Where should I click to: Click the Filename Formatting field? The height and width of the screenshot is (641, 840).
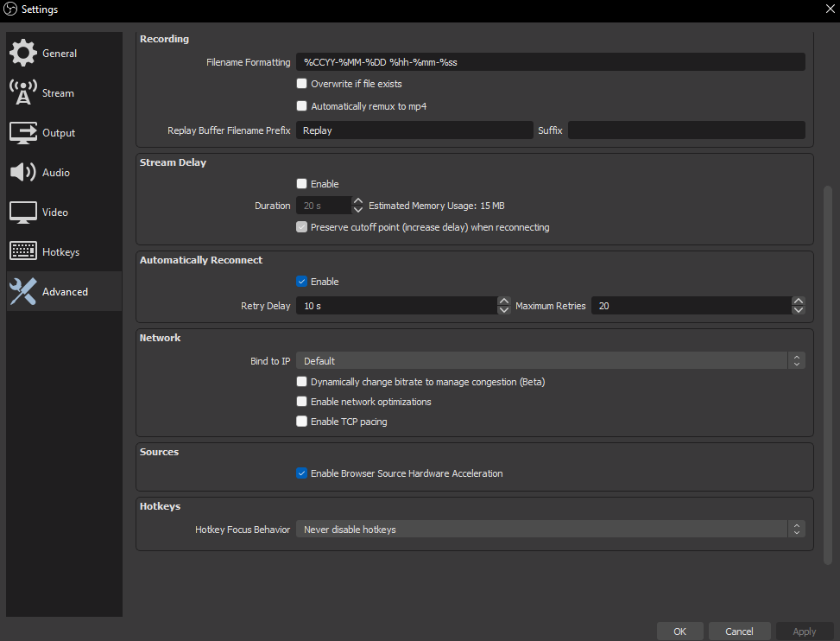[x=550, y=62]
